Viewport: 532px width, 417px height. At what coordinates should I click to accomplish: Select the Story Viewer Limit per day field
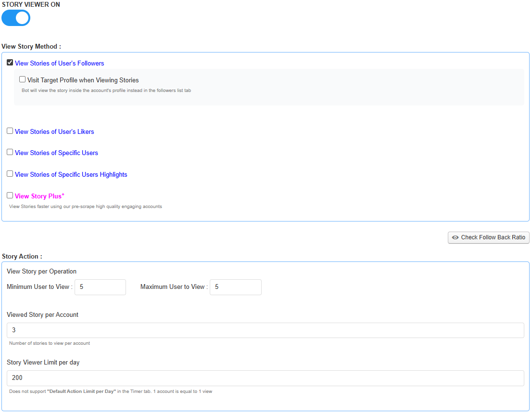(x=265, y=378)
